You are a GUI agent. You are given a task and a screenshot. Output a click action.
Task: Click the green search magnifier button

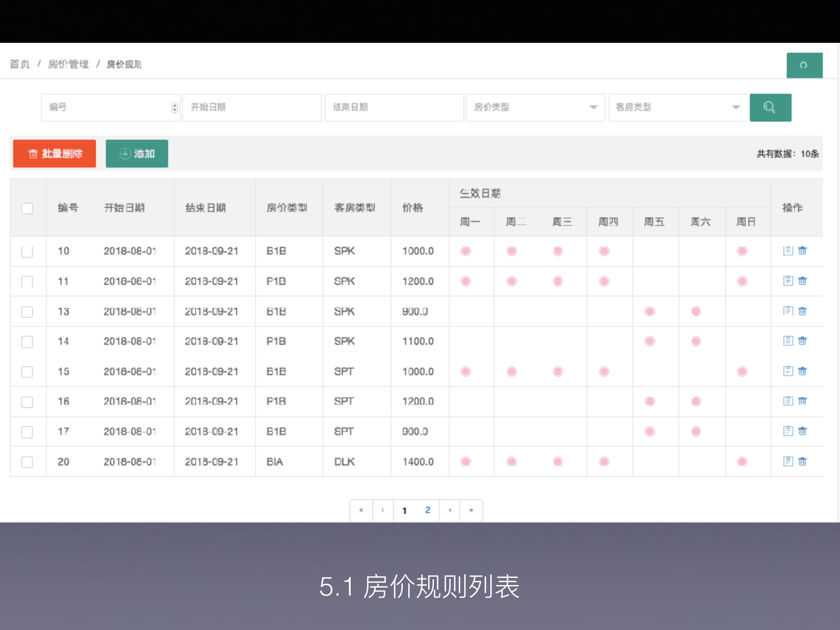(x=770, y=108)
